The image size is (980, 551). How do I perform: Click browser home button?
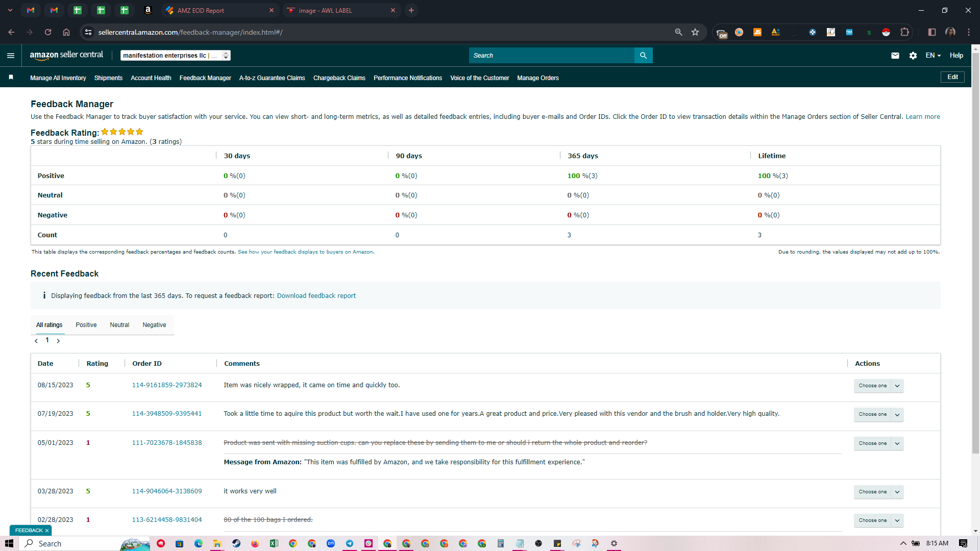[66, 32]
